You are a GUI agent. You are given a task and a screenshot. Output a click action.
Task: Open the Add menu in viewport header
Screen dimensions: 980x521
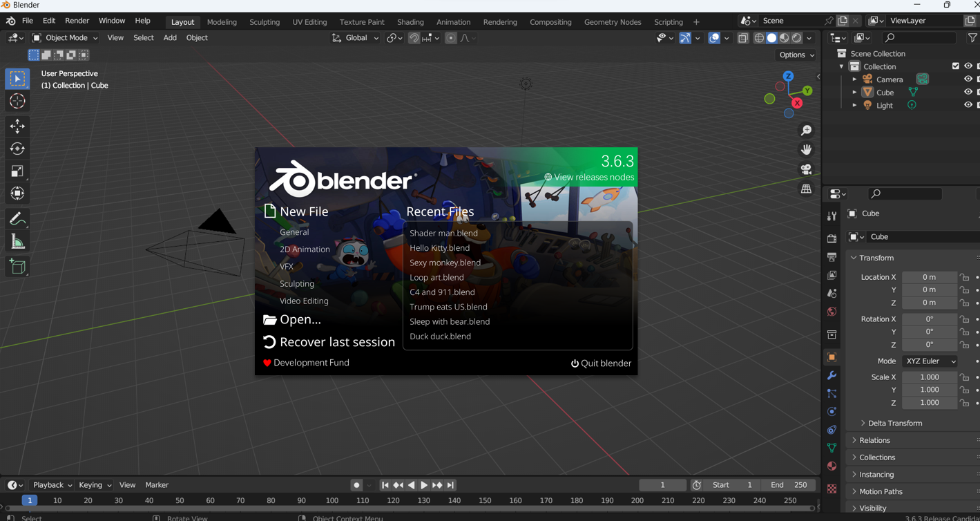[170, 38]
